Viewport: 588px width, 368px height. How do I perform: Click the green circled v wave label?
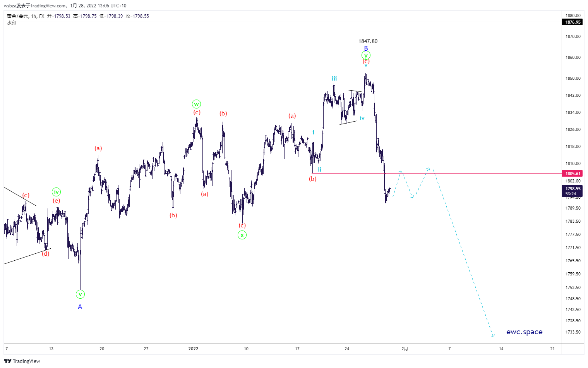click(80, 294)
